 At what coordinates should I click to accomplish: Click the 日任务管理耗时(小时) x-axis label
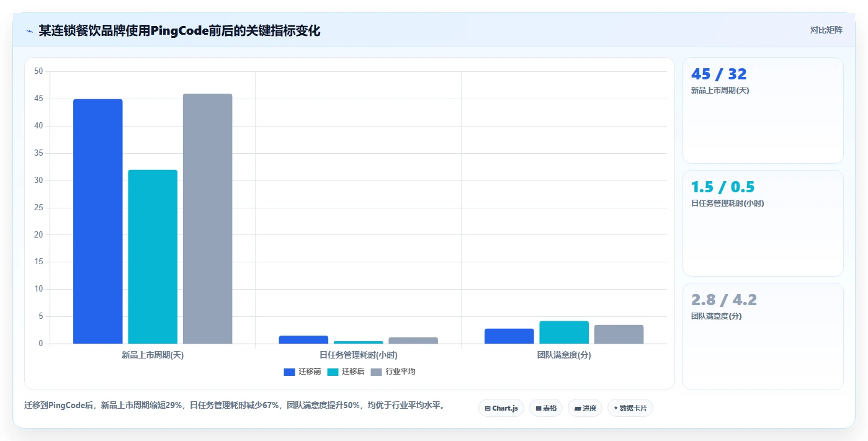(359, 355)
